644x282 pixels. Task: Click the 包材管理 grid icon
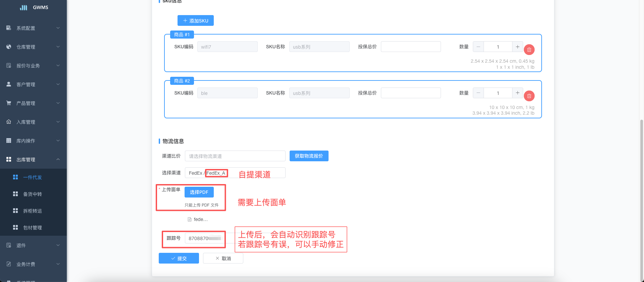[x=15, y=227]
